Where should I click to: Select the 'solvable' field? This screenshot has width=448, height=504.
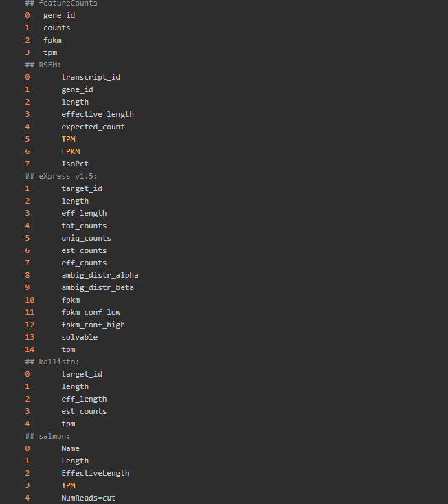(x=80, y=337)
